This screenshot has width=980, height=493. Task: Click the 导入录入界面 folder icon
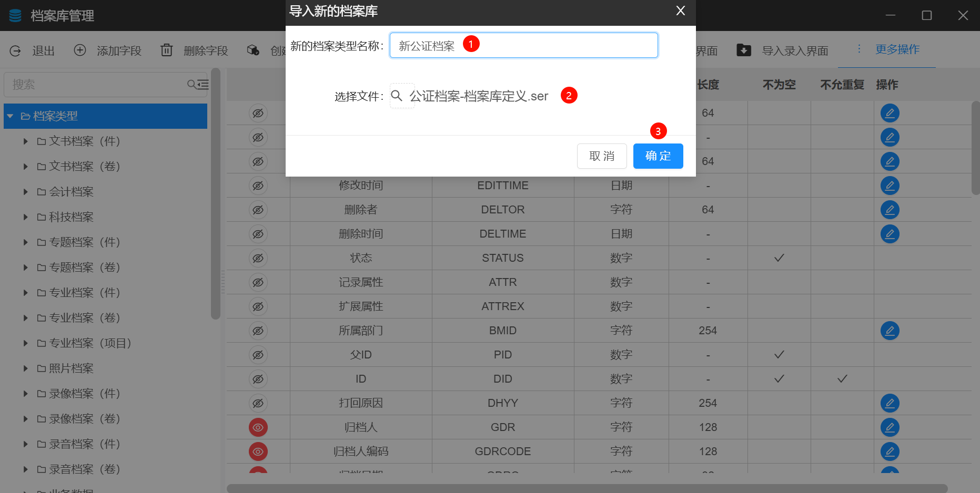point(743,50)
